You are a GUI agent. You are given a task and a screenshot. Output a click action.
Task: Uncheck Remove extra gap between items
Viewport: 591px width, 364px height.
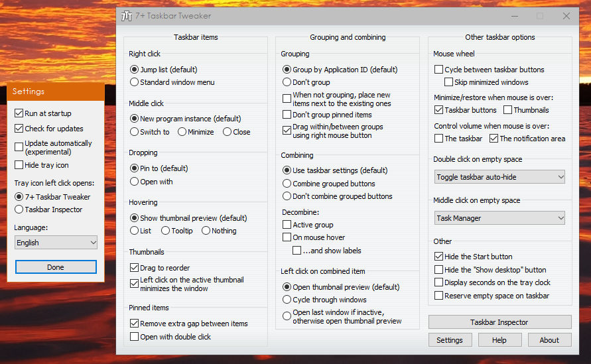pyautogui.click(x=189, y=324)
